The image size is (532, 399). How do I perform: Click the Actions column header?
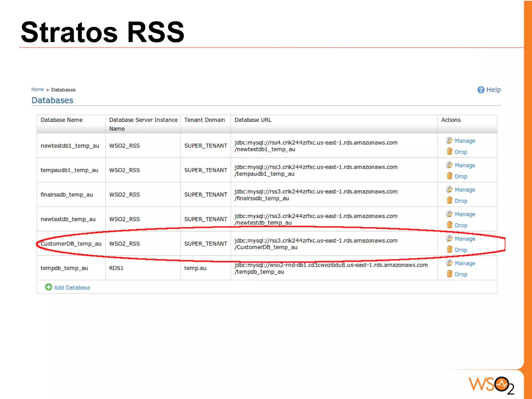467,124
